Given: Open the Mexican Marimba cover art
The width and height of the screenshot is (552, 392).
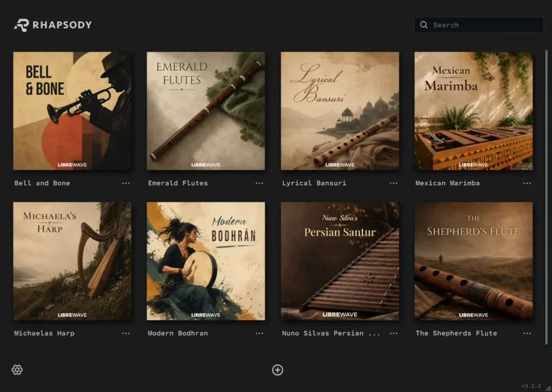Looking at the screenshot, I should point(473,111).
